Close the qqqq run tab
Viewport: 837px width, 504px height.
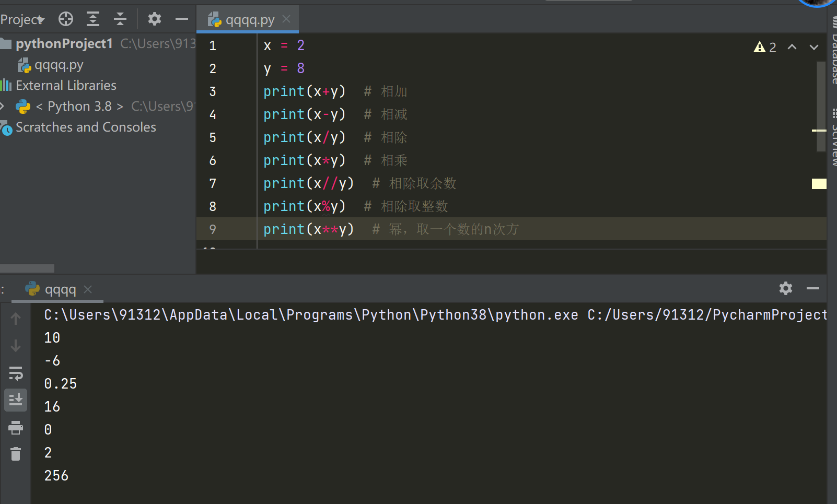[88, 289]
